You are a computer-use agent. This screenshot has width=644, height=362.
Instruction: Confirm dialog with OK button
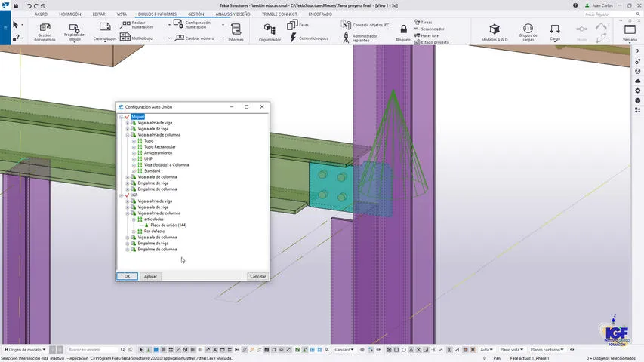[127, 276]
